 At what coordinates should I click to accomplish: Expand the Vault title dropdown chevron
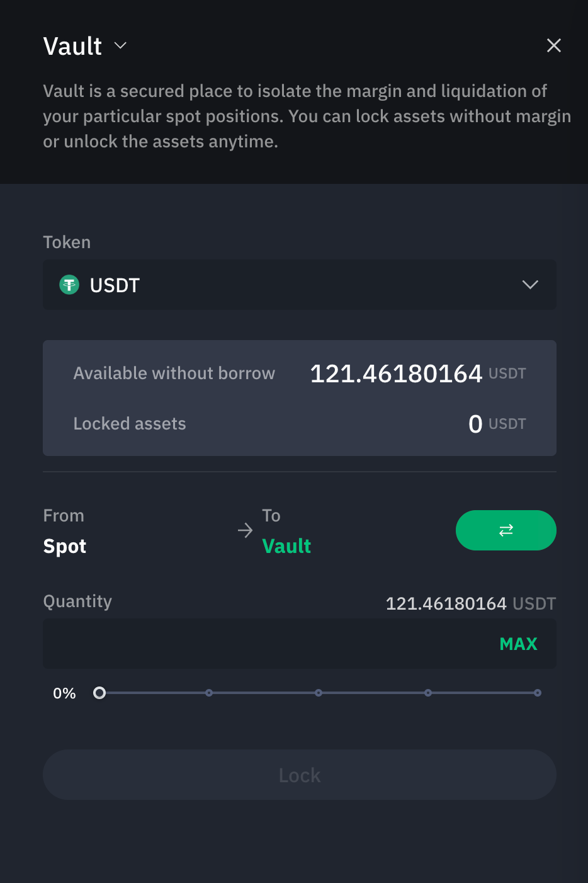(120, 45)
